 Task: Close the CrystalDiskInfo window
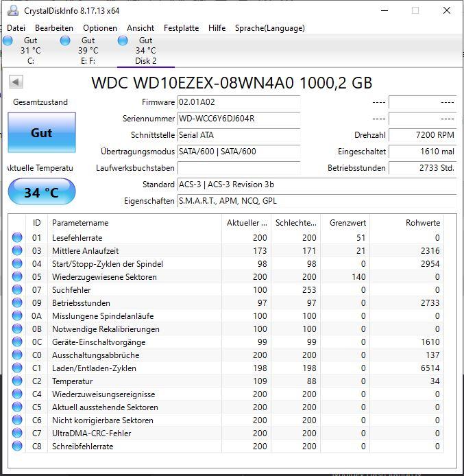(447, 10)
